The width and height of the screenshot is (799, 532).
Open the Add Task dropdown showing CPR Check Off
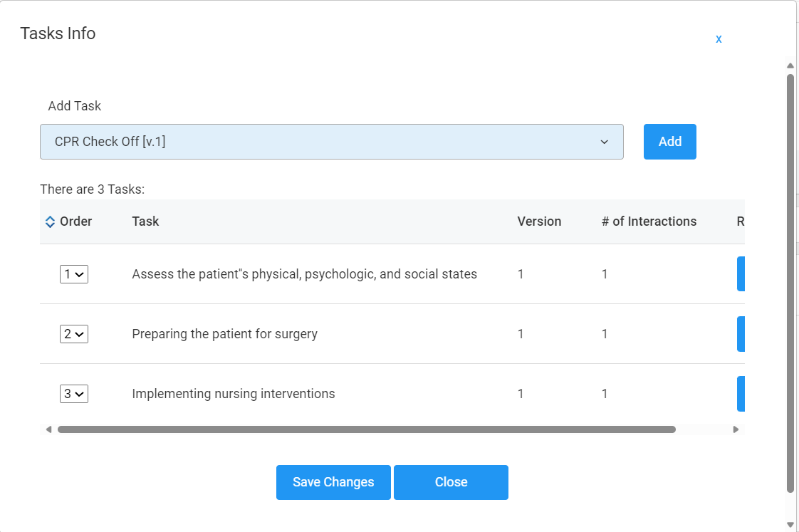[332, 142]
